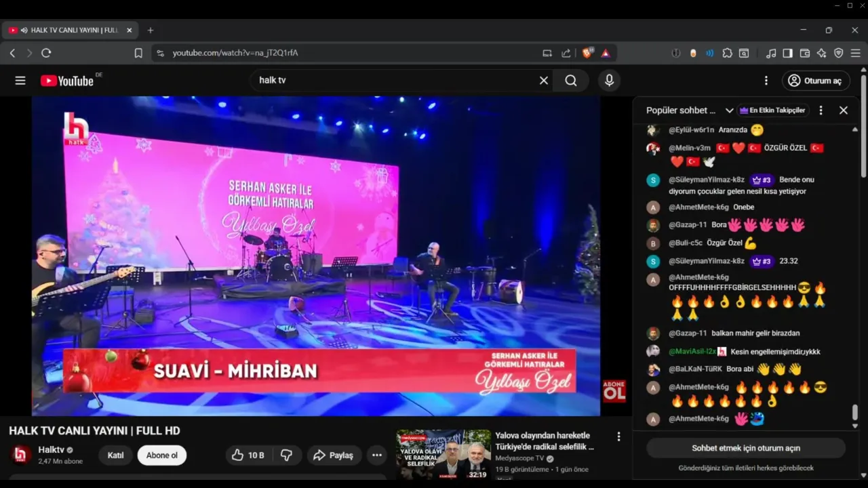Select the HALK TV CANLI YAYINI tab
The width and height of the screenshot is (868, 488).
[x=71, y=30]
